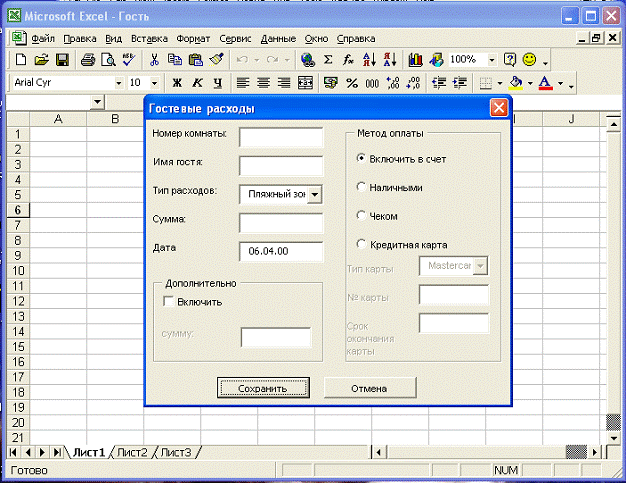626x483 pixels.
Task: Click the 'Сумма' input field
Action: pos(281,223)
